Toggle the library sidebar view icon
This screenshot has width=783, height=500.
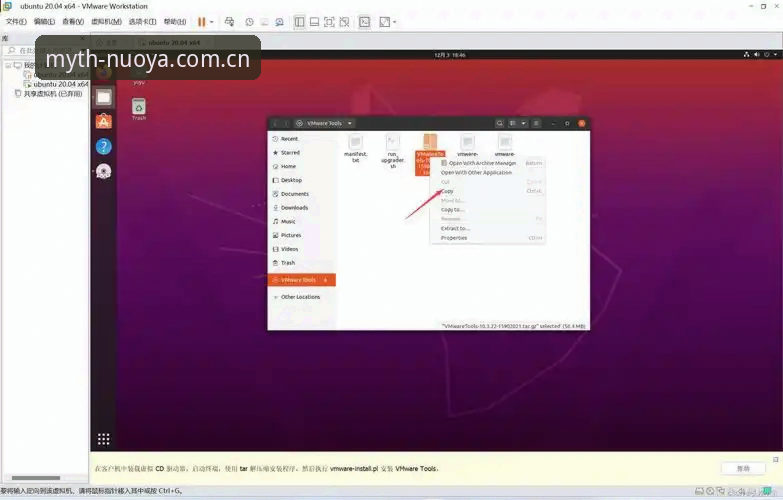[x=299, y=21]
